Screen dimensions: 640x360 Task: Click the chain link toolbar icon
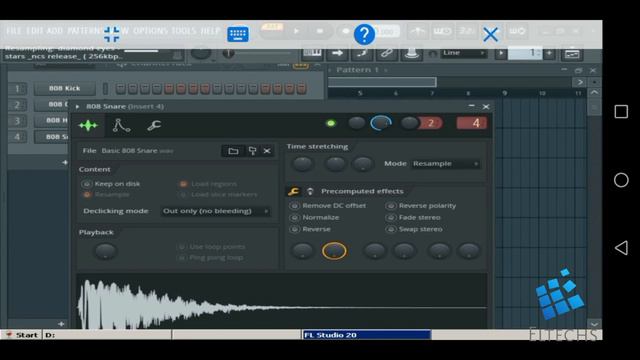[386, 53]
